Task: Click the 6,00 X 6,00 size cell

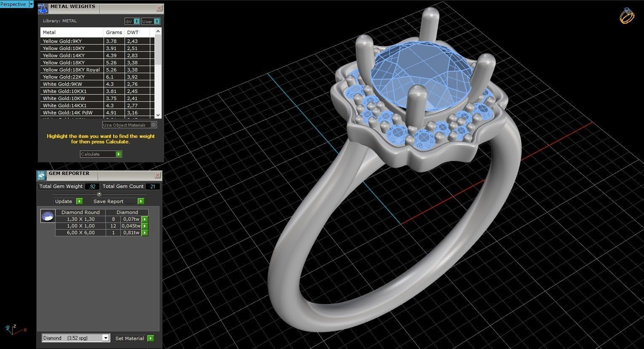Action: click(80, 233)
